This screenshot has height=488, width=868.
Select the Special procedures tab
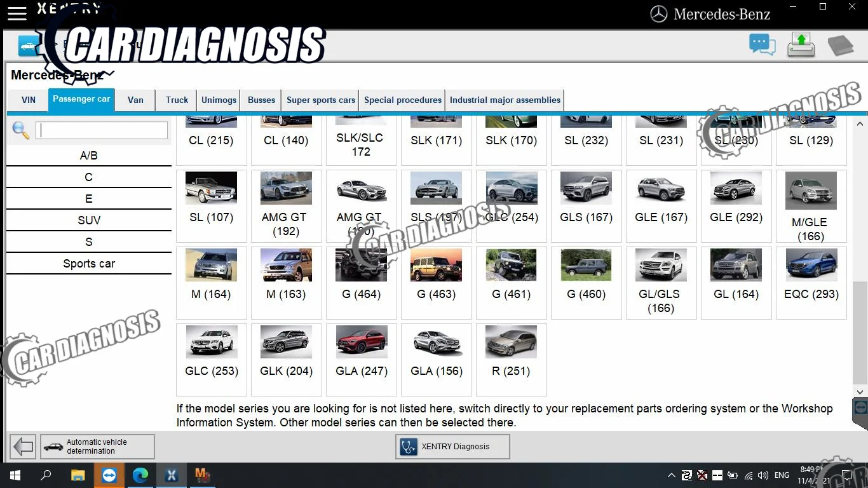[403, 100]
